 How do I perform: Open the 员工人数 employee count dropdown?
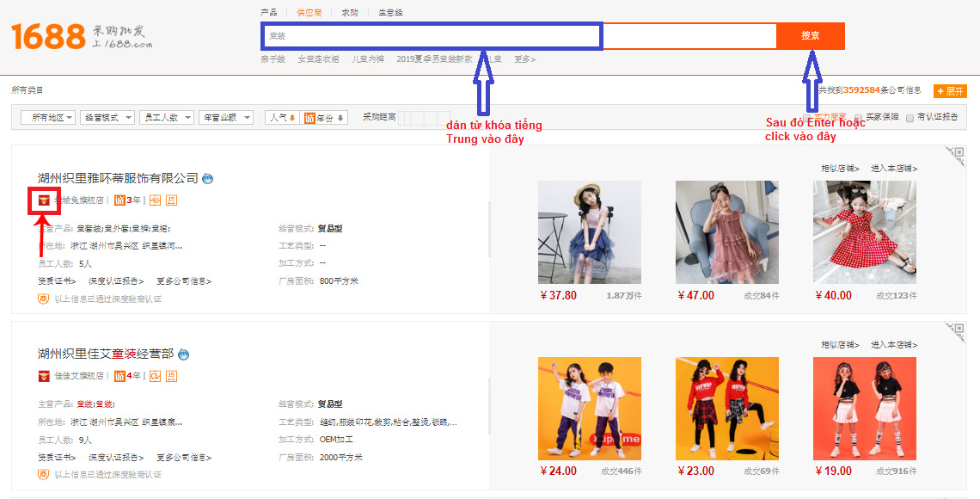[166, 118]
